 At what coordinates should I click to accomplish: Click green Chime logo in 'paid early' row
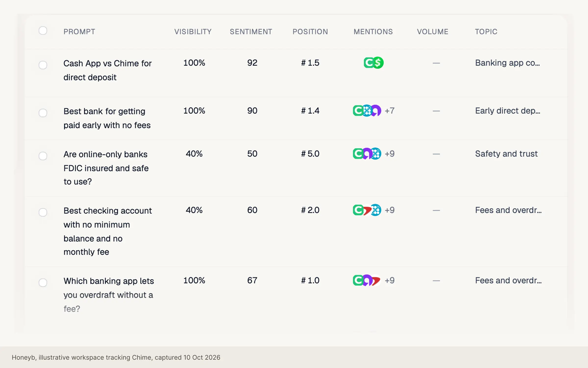[x=358, y=111]
